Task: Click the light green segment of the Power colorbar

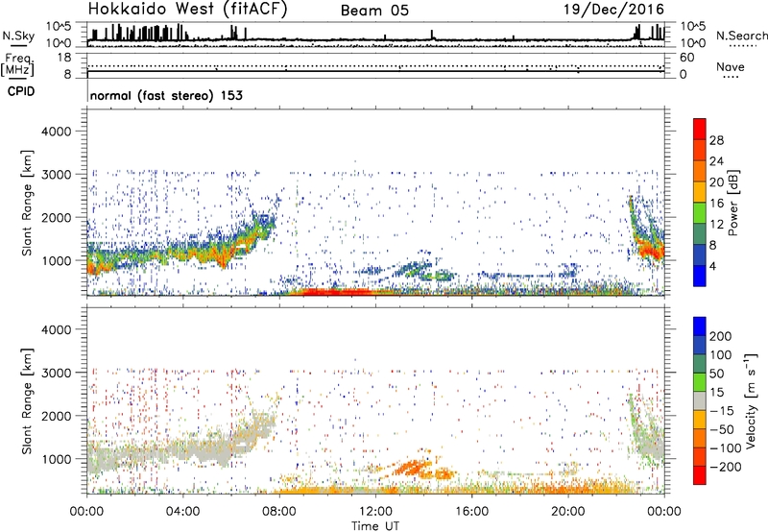Action: click(x=700, y=212)
